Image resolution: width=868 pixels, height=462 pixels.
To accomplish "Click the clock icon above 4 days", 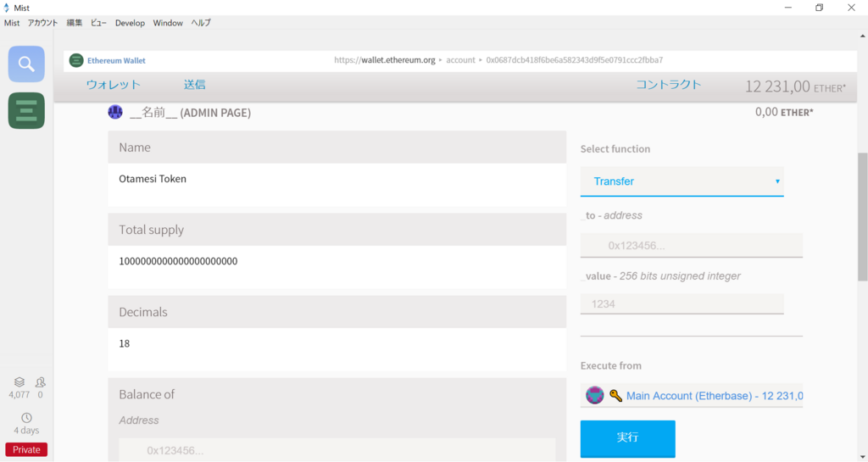I will (26, 418).
